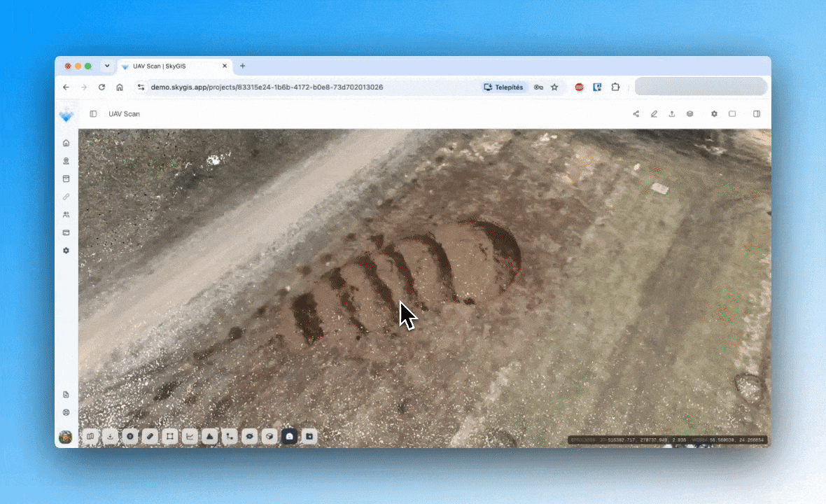Select the connected nodes path tool
Viewport: 826px width, 504px height.
[x=230, y=436]
